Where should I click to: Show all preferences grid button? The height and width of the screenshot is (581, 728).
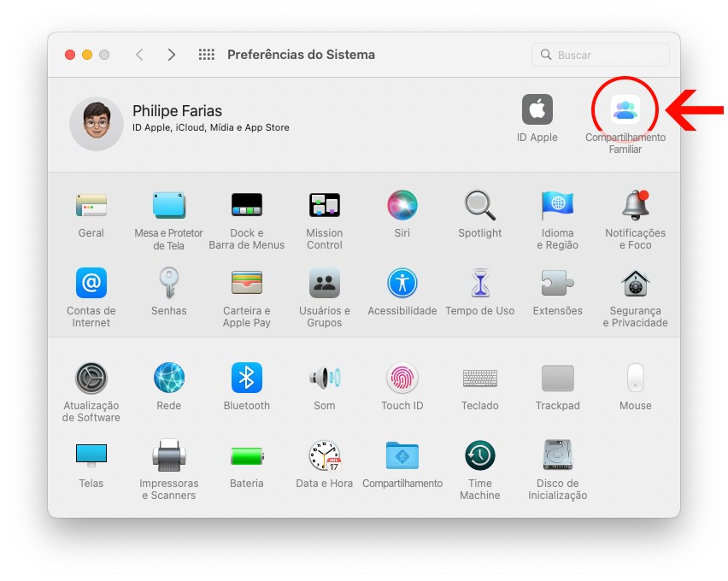coord(207,55)
